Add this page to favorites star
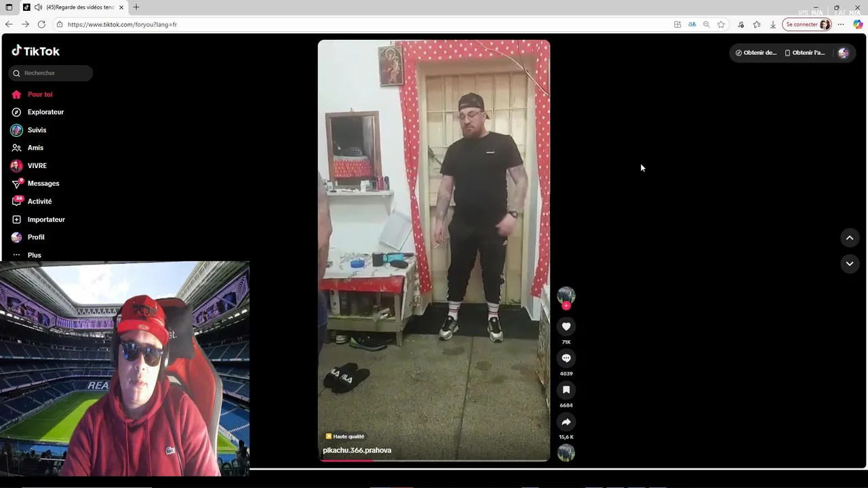Image resolution: width=868 pixels, height=488 pixels. 721,24
